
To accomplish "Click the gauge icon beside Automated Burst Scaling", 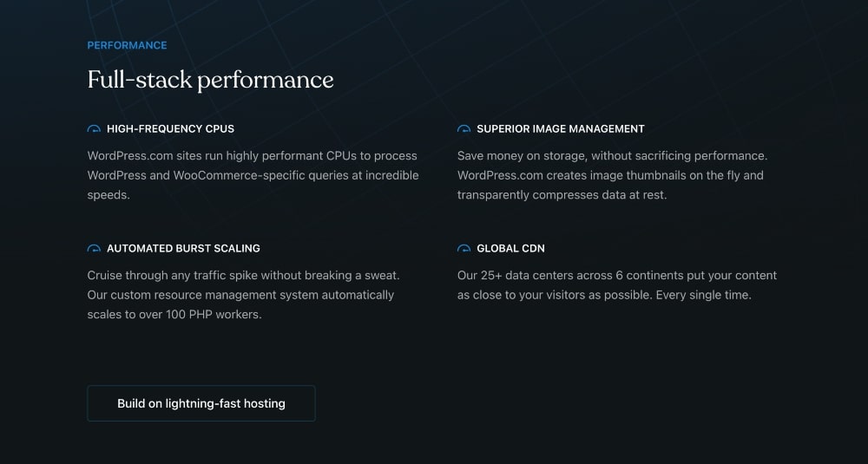I will tap(94, 249).
